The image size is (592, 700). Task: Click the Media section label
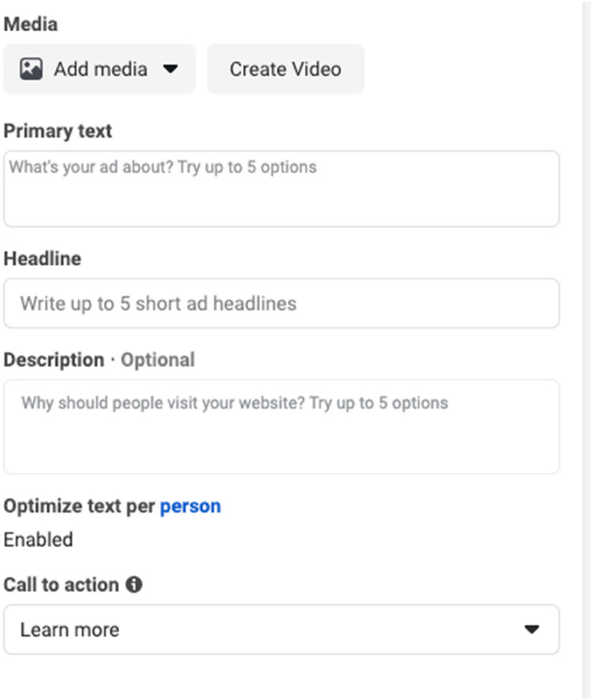coord(30,24)
